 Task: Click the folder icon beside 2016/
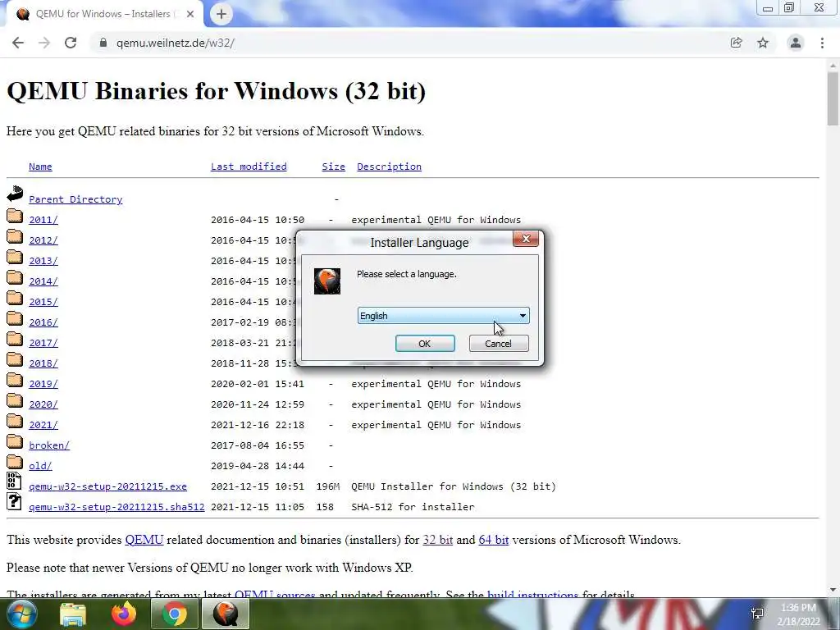coord(15,318)
